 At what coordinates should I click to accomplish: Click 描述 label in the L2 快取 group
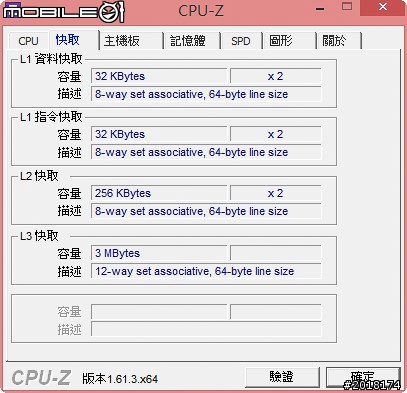69,211
